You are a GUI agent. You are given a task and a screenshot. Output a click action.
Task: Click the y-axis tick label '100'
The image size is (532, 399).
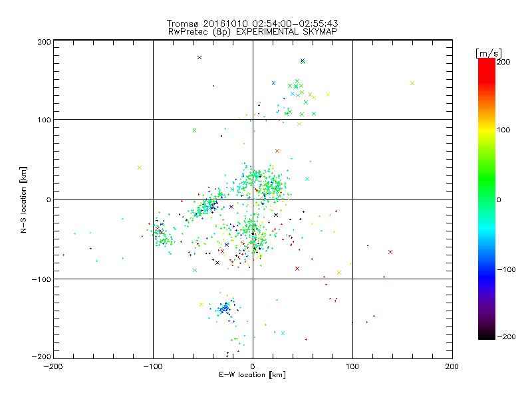click(44, 120)
